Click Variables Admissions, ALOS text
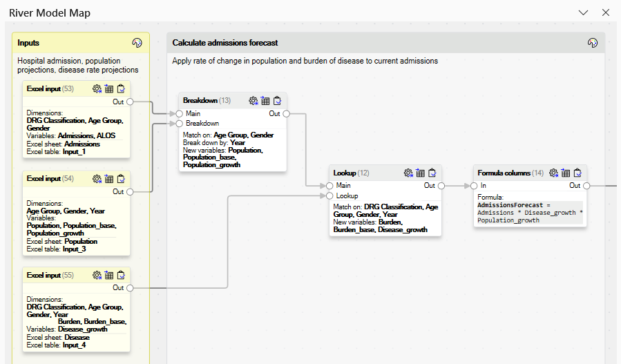Screen dimensions: 621x364 71,135
